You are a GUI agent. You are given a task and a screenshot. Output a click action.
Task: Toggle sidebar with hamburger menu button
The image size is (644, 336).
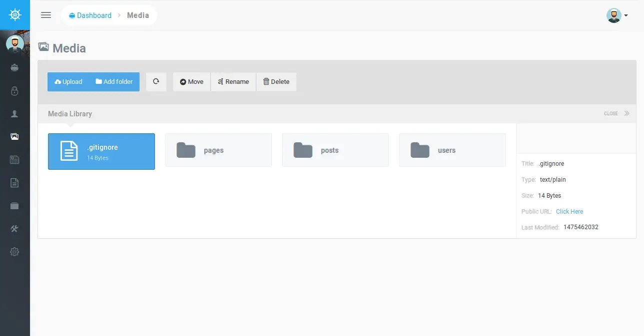[x=46, y=15]
